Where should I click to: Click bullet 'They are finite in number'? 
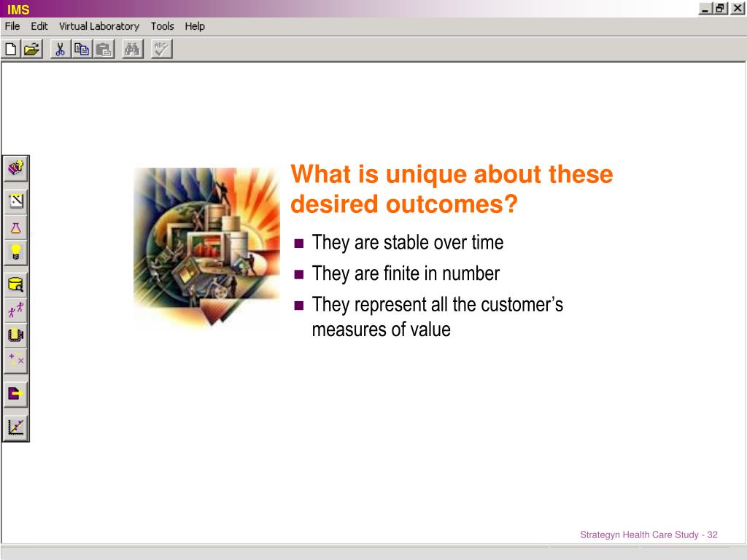coord(406,274)
